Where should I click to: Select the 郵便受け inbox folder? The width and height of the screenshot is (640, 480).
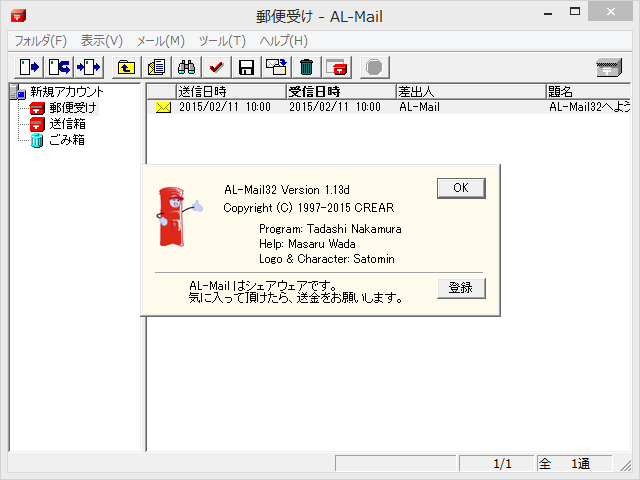73,108
